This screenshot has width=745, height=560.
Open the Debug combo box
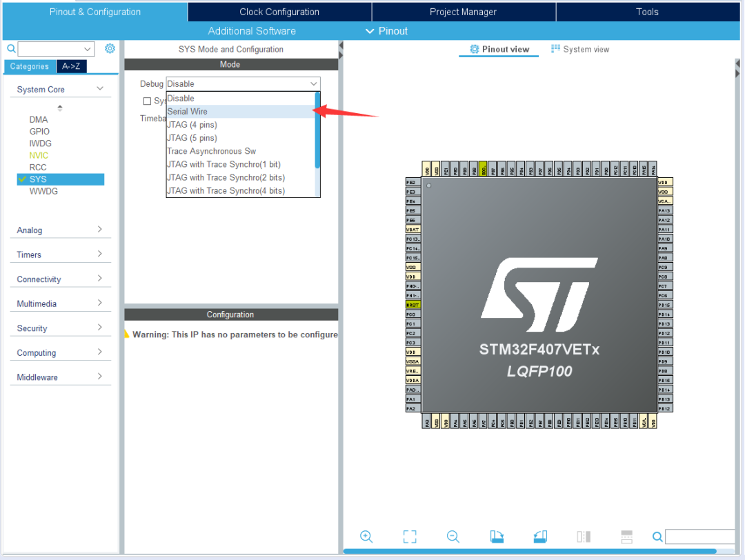pos(243,83)
